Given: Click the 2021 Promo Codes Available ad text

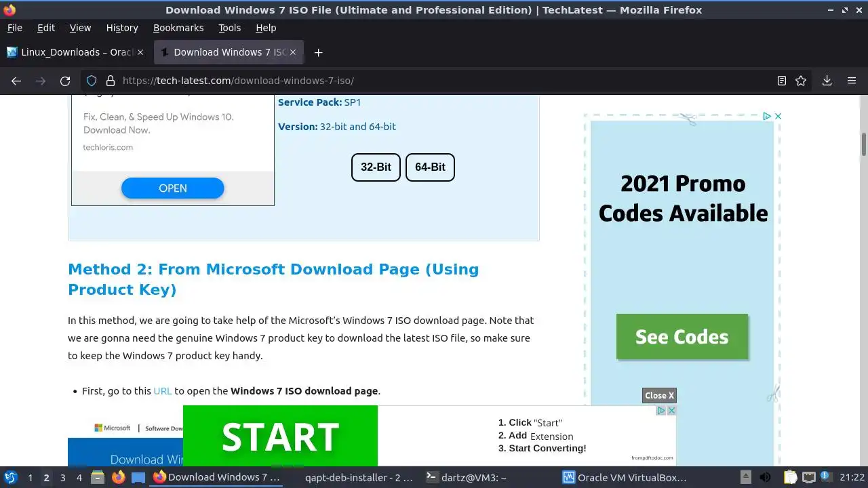Looking at the screenshot, I should 683,199.
